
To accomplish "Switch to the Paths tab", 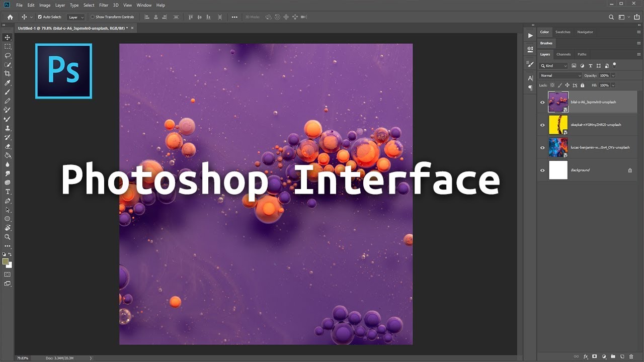I will (x=582, y=54).
